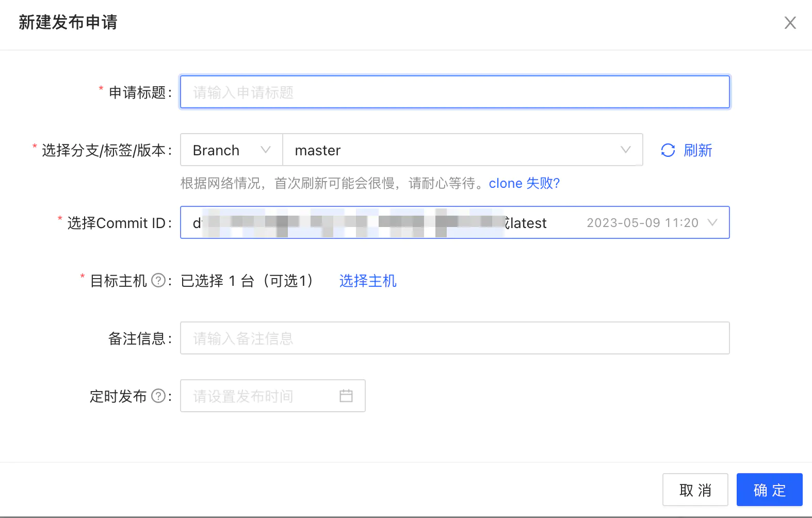Click the hint text 根据网络情况

[220, 183]
